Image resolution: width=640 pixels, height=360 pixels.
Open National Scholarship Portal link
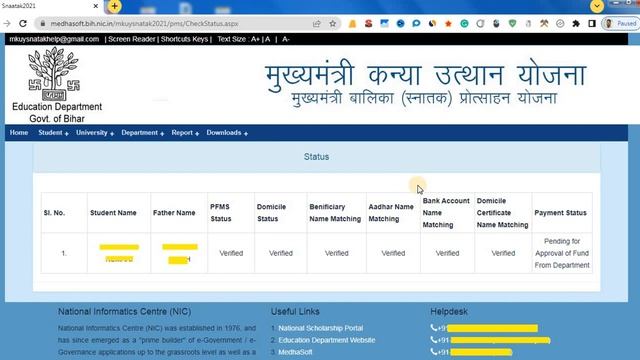(x=320, y=328)
